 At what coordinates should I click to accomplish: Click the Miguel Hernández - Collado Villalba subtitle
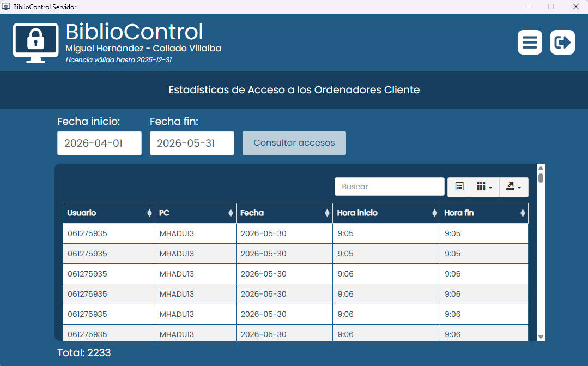[143, 49]
